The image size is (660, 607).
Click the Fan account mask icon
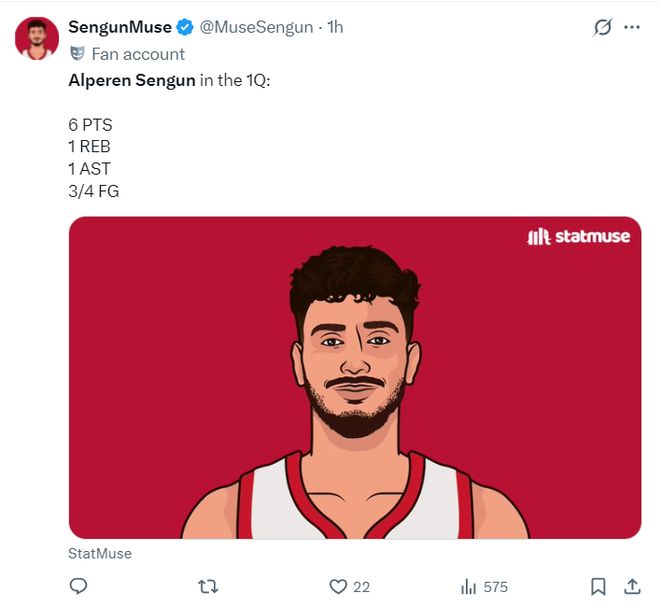(x=77, y=54)
